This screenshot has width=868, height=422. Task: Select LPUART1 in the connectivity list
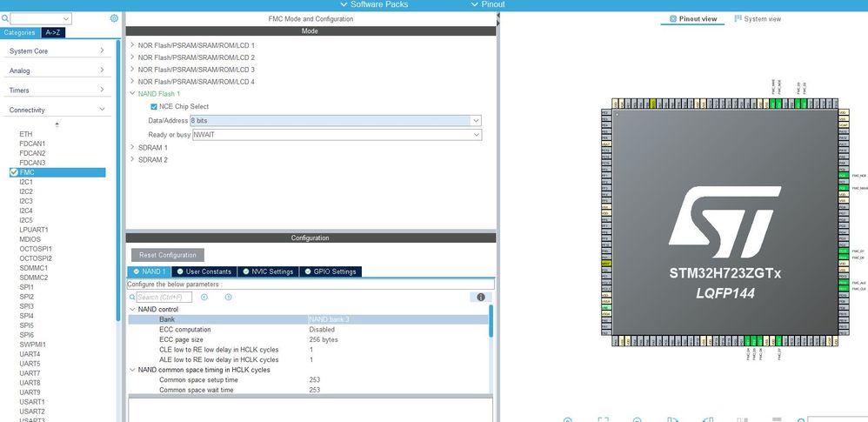pos(34,230)
